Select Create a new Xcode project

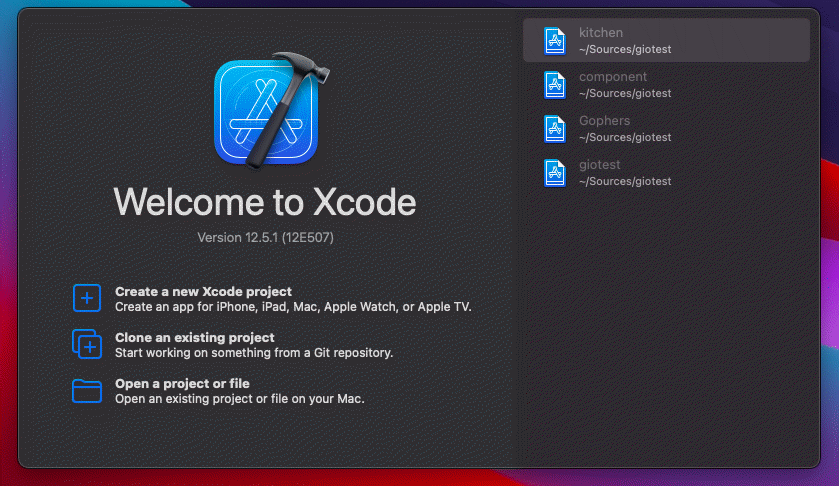(203, 292)
